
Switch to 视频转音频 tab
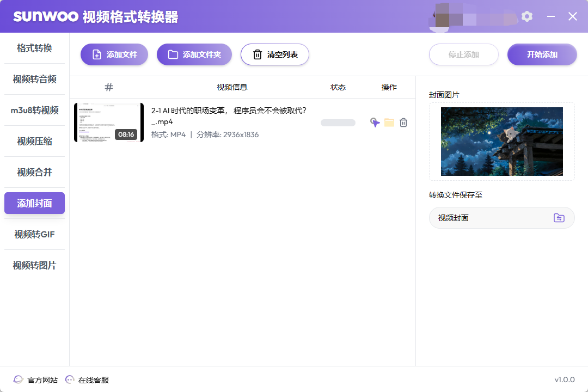tap(34, 79)
